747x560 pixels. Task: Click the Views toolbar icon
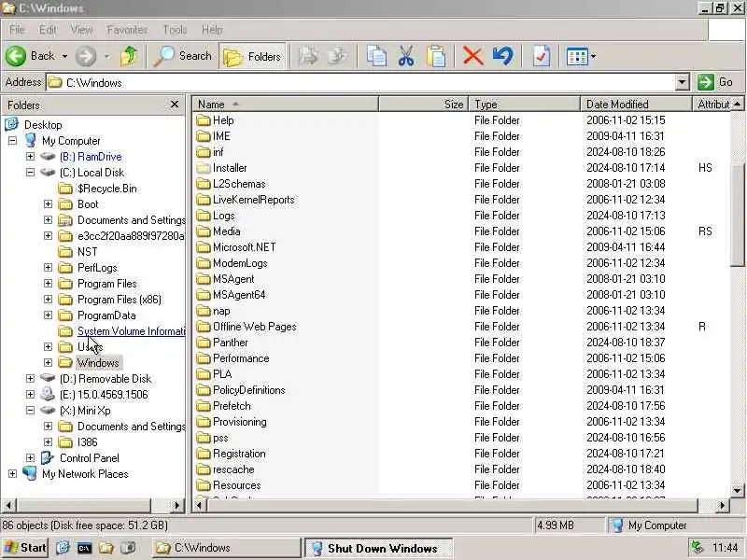point(577,57)
